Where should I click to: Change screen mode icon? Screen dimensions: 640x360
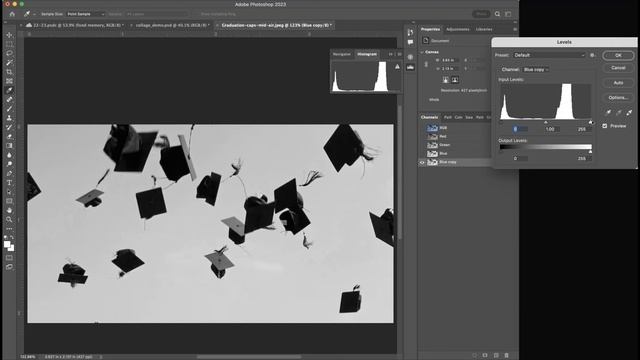point(9,267)
